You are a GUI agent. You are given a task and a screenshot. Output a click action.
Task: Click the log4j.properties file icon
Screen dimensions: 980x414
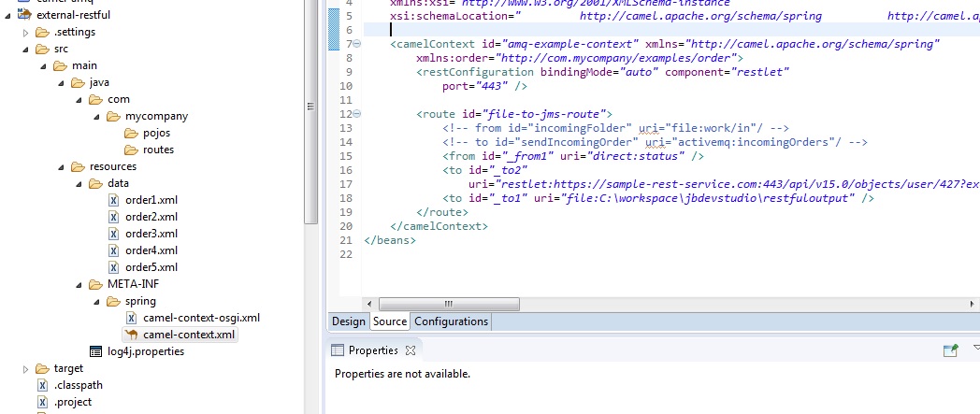tap(95, 351)
